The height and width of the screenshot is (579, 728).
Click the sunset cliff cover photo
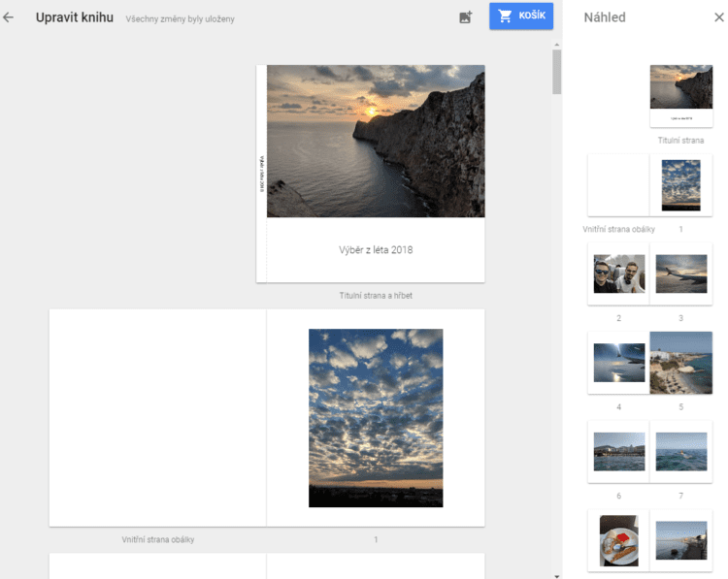click(376, 141)
